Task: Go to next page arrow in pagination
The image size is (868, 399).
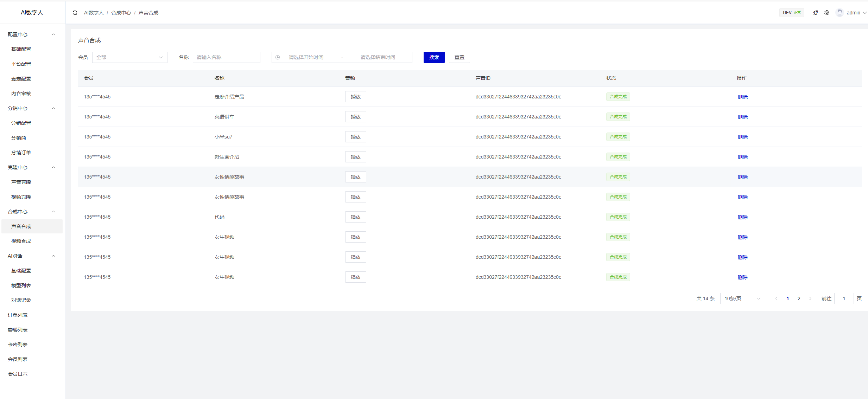Action: pyautogui.click(x=810, y=298)
